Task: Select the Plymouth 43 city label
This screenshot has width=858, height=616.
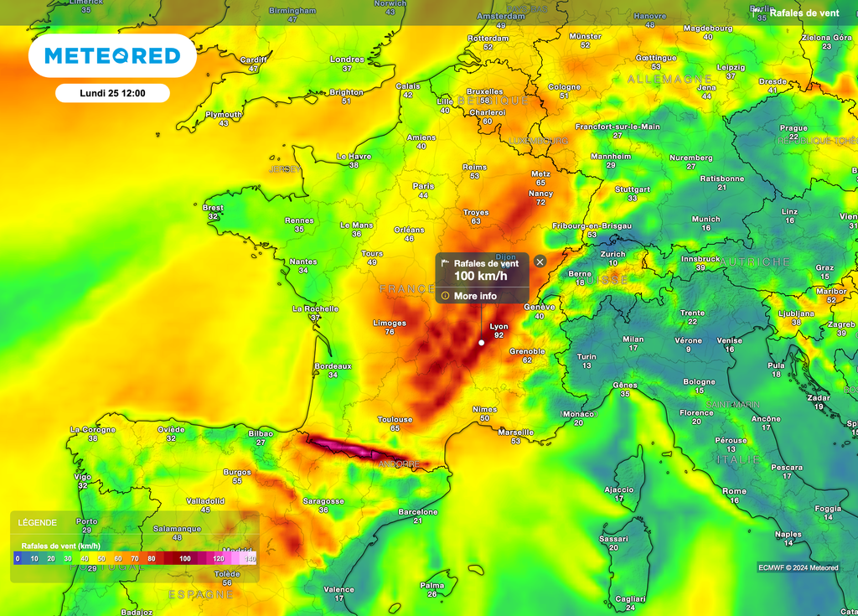Action: (223, 119)
